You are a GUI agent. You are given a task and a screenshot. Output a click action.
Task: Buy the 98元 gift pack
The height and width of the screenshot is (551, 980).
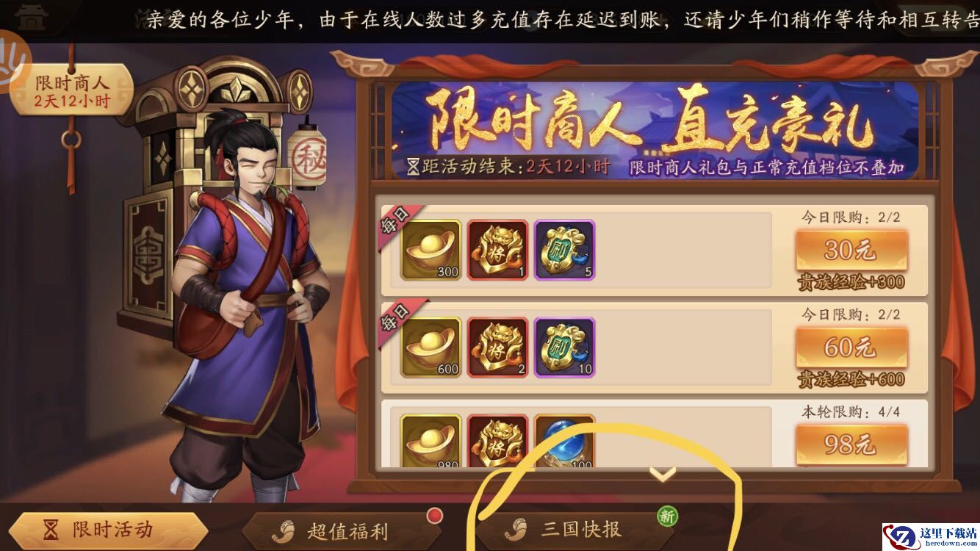pos(851,444)
